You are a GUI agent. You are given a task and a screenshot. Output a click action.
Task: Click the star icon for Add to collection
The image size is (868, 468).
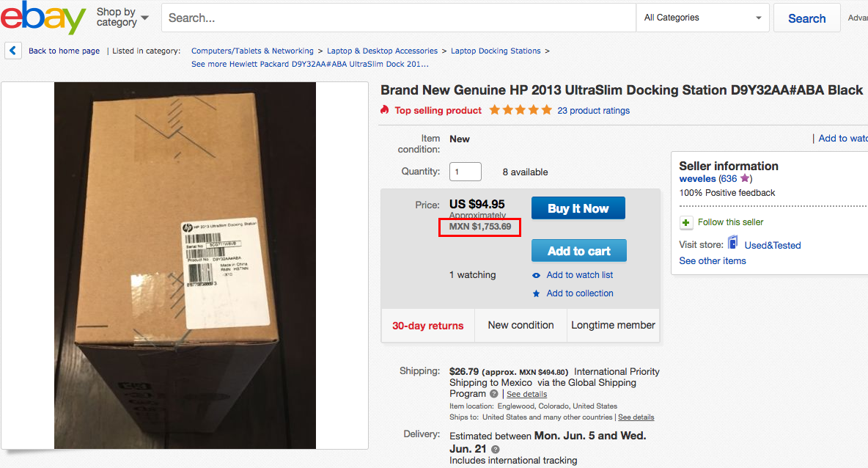(x=536, y=293)
